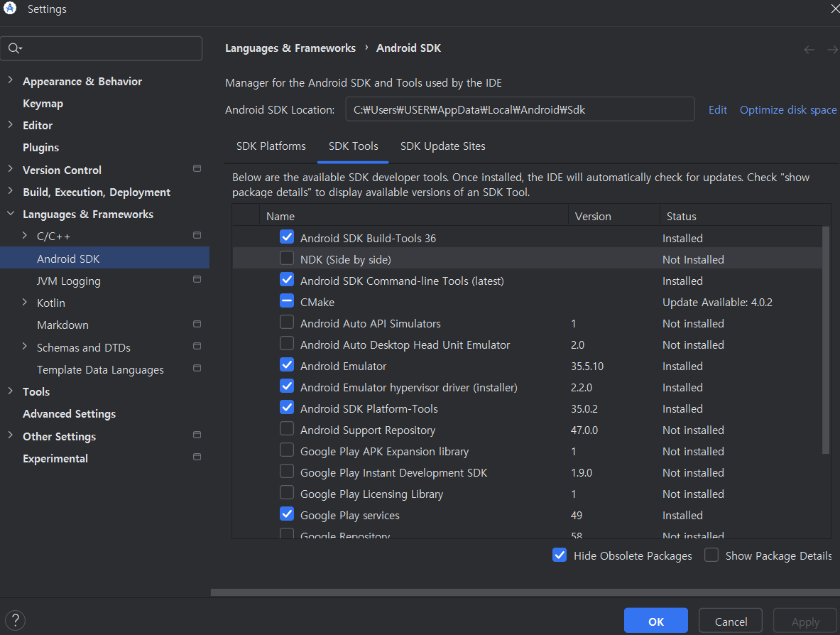Image resolution: width=840 pixels, height=635 pixels.
Task: Check Android Auto API Simulators
Action: [287, 322]
